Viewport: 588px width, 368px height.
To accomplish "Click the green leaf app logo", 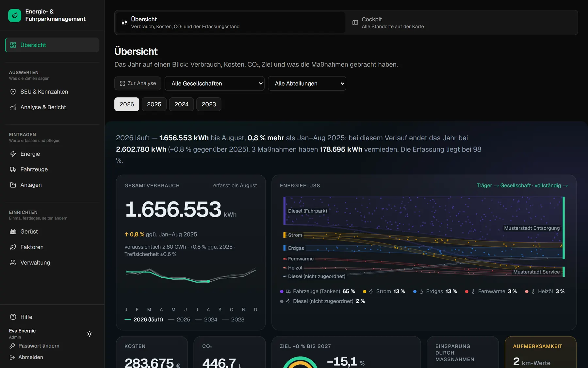I will click(x=15, y=15).
